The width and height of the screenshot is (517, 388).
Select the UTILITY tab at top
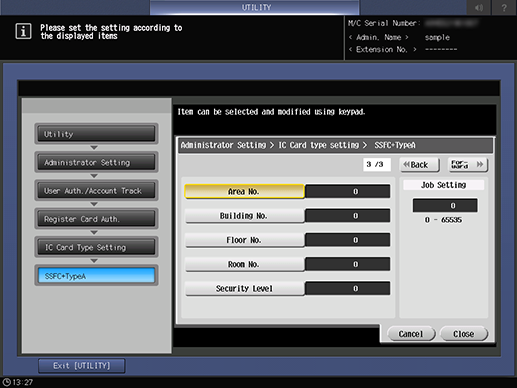coord(255,7)
